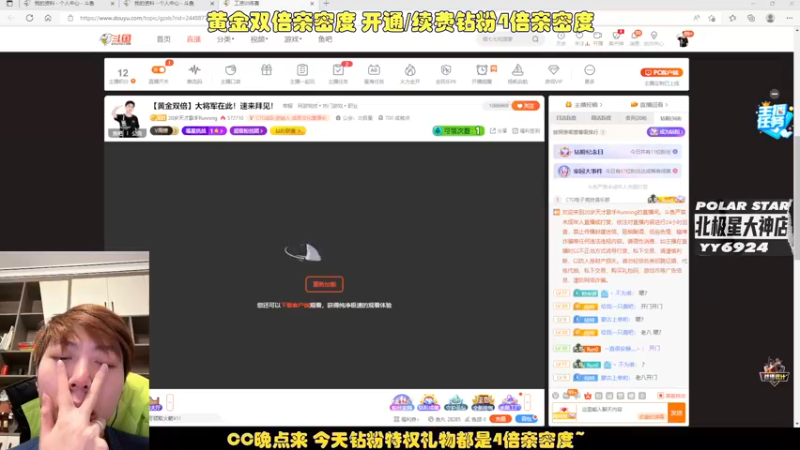800x450 pixels.
Task: Open the 主播投稿 link
Action: (584, 105)
